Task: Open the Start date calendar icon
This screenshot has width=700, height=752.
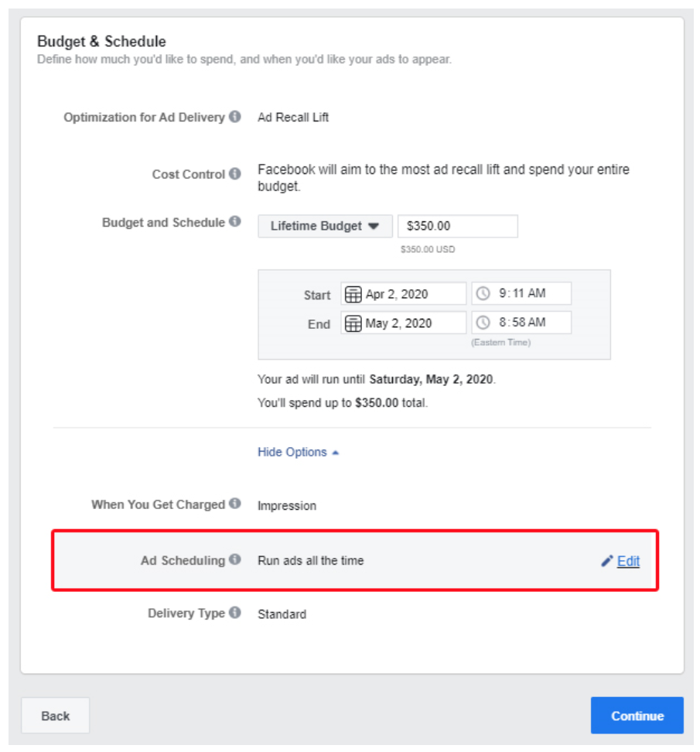Action: tap(353, 294)
